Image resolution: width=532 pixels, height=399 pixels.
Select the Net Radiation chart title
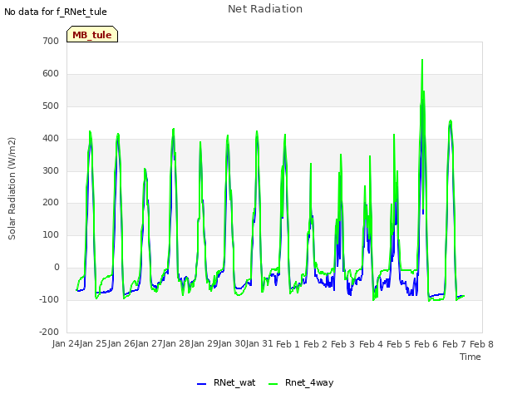(x=265, y=9)
